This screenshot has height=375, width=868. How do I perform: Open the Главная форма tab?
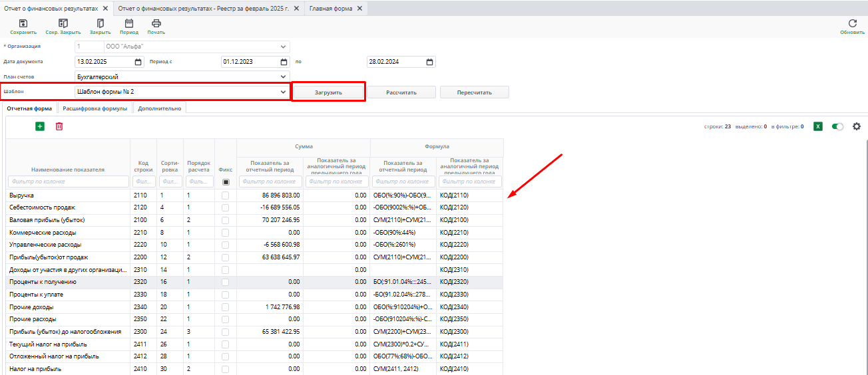coord(332,8)
